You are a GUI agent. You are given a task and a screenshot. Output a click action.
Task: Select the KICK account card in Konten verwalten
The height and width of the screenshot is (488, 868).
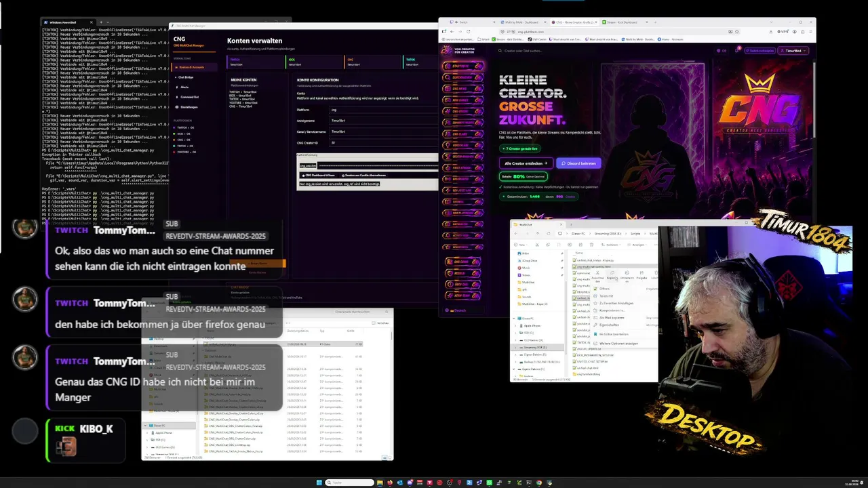click(315, 62)
